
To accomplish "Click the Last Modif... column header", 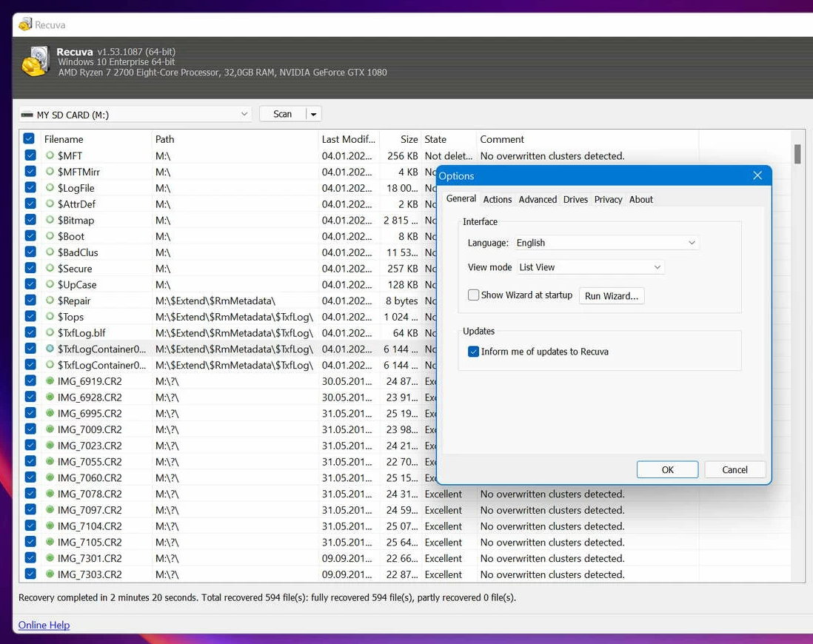I will pyautogui.click(x=349, y=139).
